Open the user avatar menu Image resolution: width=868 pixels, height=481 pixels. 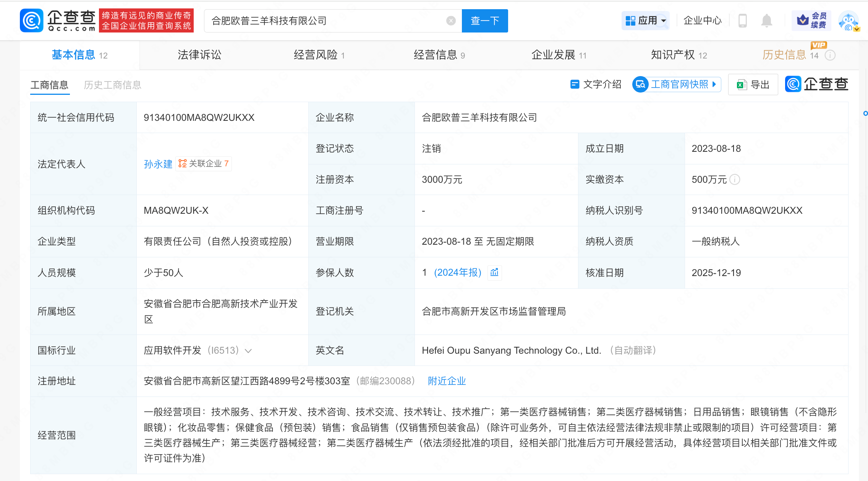[849, 21]
